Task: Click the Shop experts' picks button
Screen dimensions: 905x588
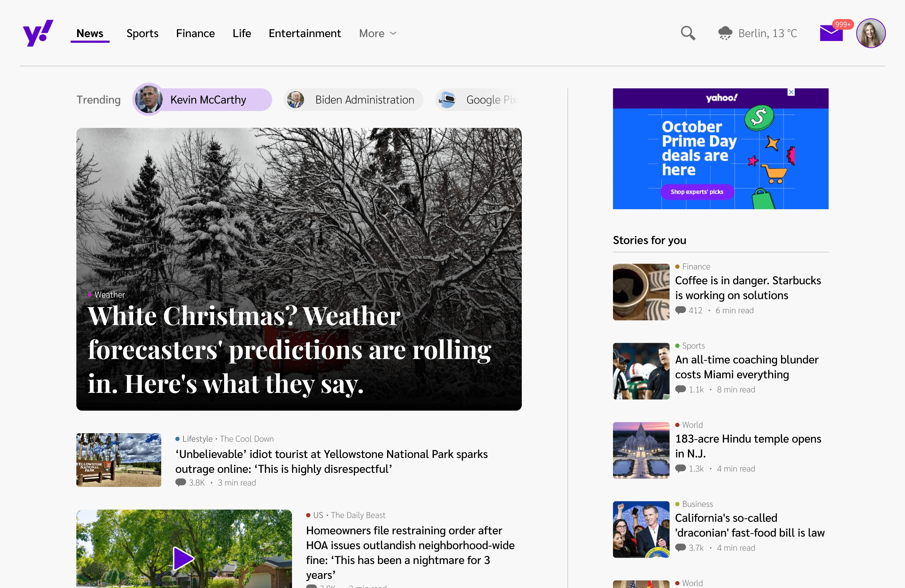Action: click(x=697, y=192)
